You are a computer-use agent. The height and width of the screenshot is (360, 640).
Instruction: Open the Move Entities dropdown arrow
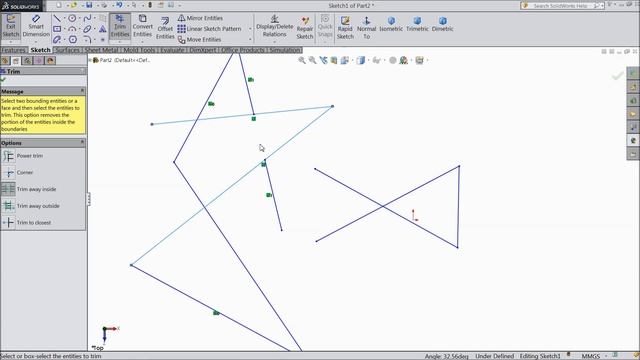(x=250, y=40)
